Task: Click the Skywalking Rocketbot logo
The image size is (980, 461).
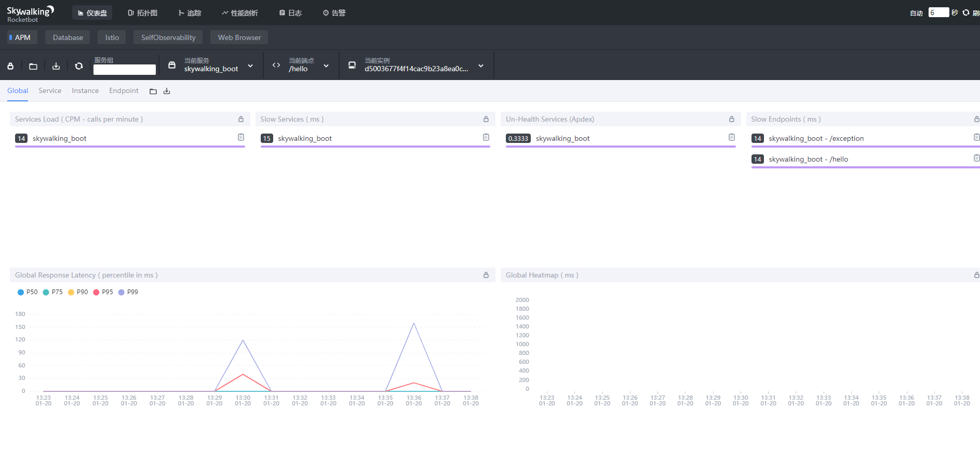Action: [x=30, y=14]
